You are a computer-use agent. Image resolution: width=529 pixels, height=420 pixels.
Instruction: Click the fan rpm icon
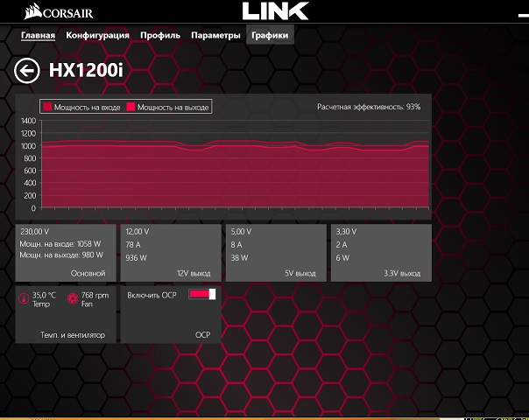click(73, 299)
